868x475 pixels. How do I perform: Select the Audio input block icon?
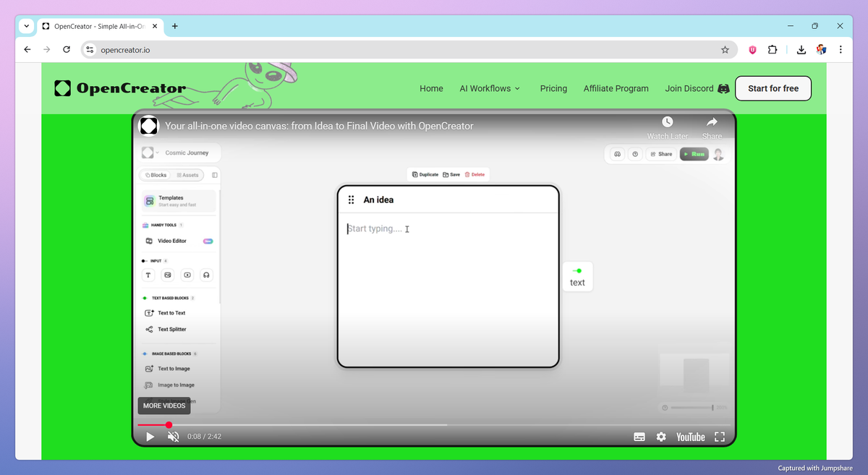(x=205, y=275)
